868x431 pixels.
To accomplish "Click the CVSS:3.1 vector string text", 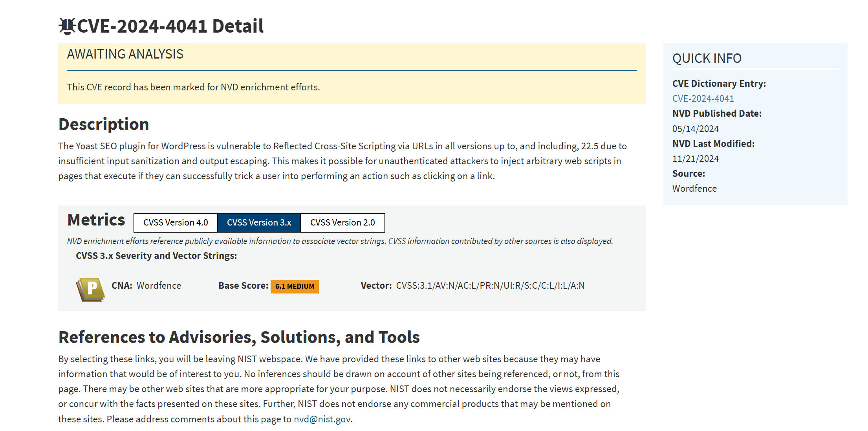I will tap(490, 286).
